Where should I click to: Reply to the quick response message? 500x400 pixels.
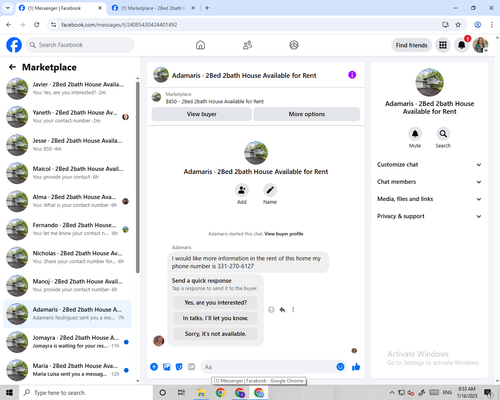click(x=282, y=310)
